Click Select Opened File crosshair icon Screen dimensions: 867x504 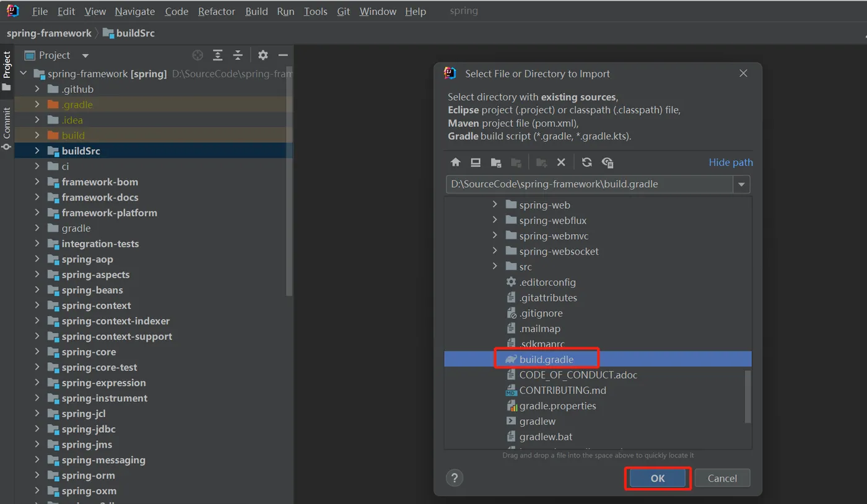tap(198, 55)
